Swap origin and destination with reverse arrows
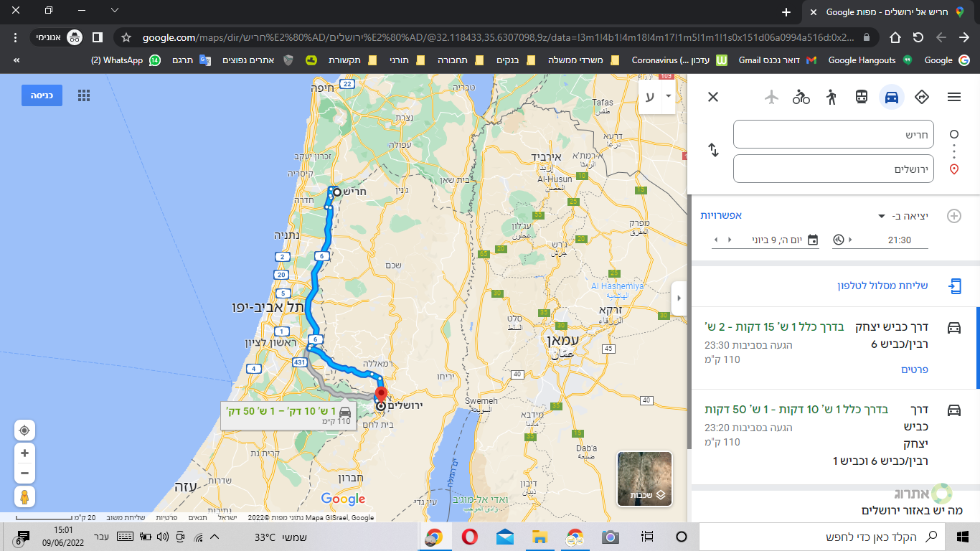This screenshot has height=551, width=980. pyautogui.click(x=713, y=150)
